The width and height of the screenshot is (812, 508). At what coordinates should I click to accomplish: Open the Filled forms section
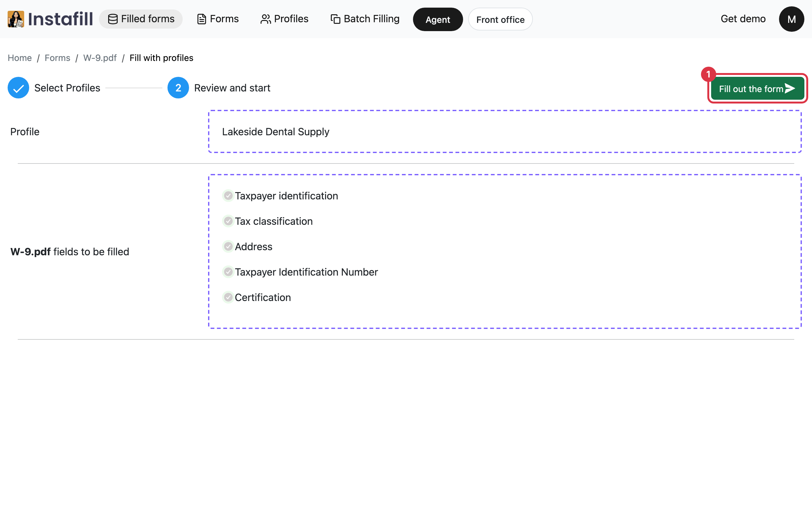click(x=141, y=19)
